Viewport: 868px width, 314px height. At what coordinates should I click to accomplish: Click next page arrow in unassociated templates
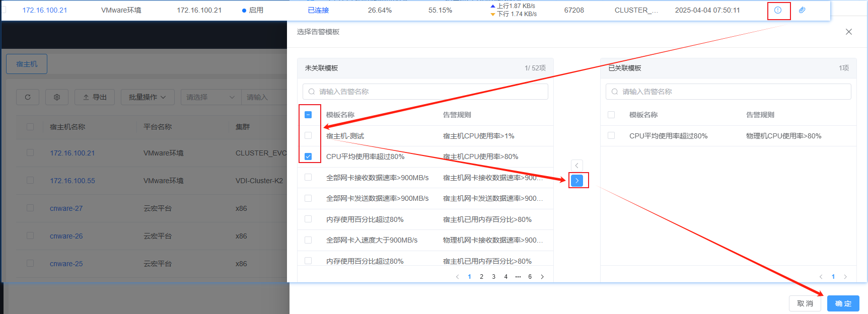(542, 277)
